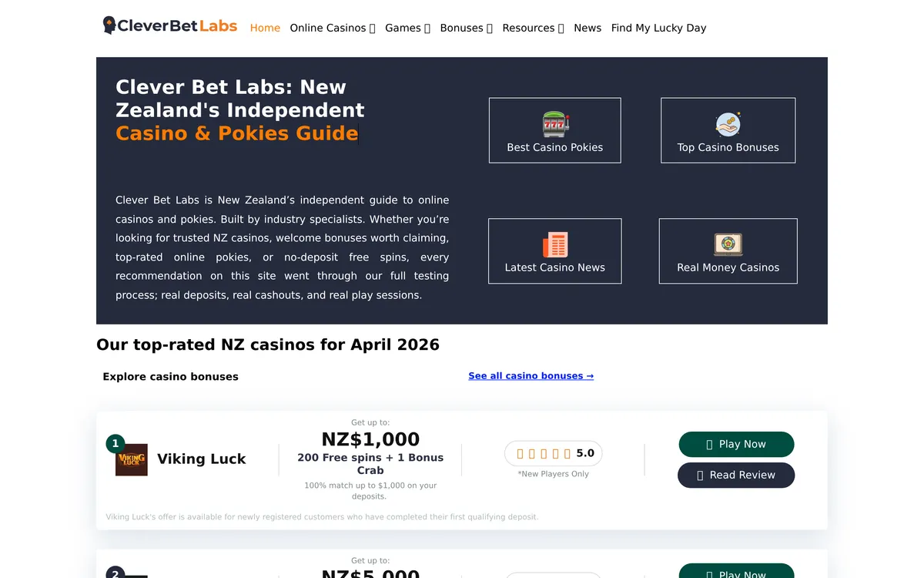
Task: Open the Read Review page for Viking Luck
Action: point(736,475)
